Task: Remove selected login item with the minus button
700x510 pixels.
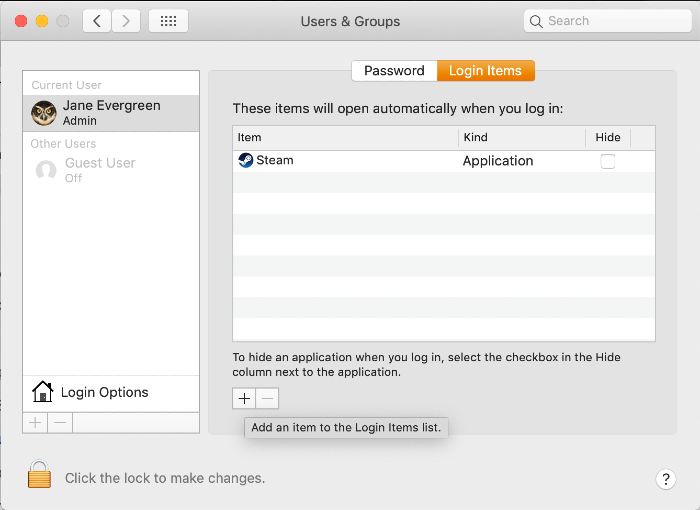Action: (267, 398)
